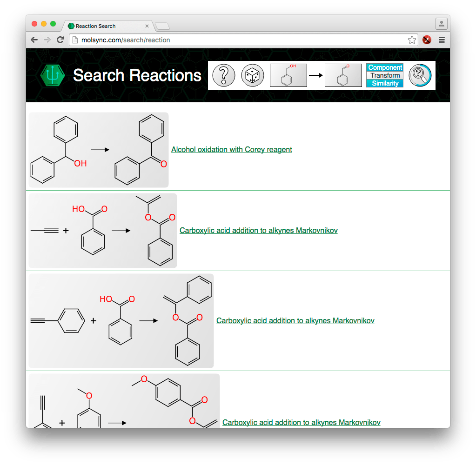476x465 pixels.
Task: Switch to the Reaction Search tab
Action: pos(107,26)
